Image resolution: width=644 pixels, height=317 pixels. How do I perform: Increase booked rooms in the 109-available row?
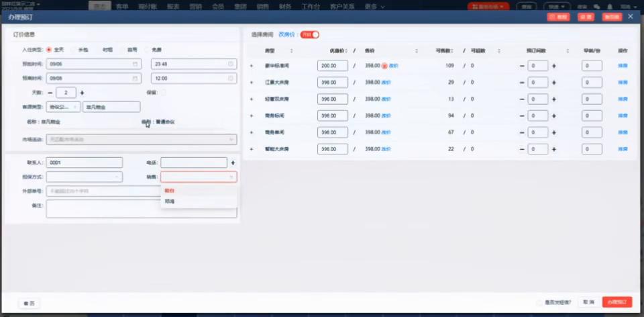click(553, 66)
